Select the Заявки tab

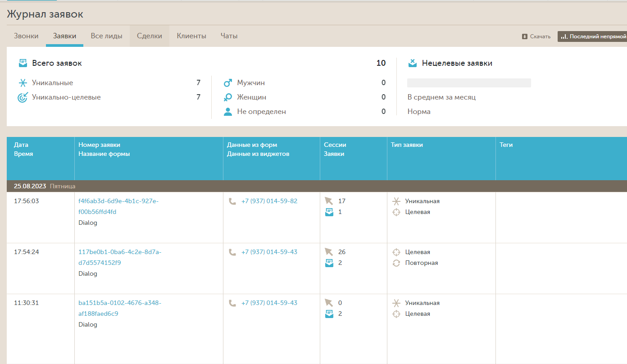tap(64, 36)
